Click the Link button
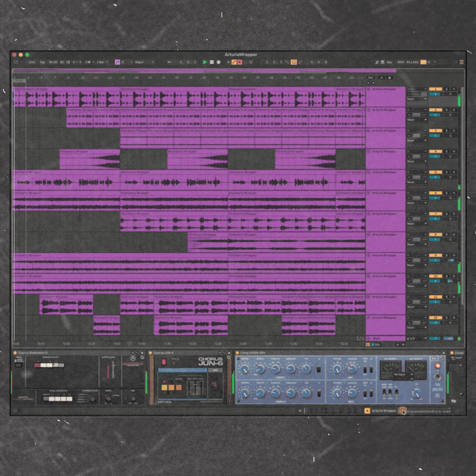This screenshot has height=476, width=476. pyautogui.click(x=32, y=62)
